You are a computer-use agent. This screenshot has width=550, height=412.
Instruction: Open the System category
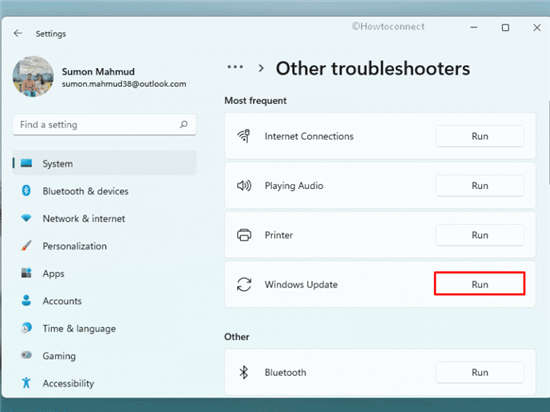point(104,163)
